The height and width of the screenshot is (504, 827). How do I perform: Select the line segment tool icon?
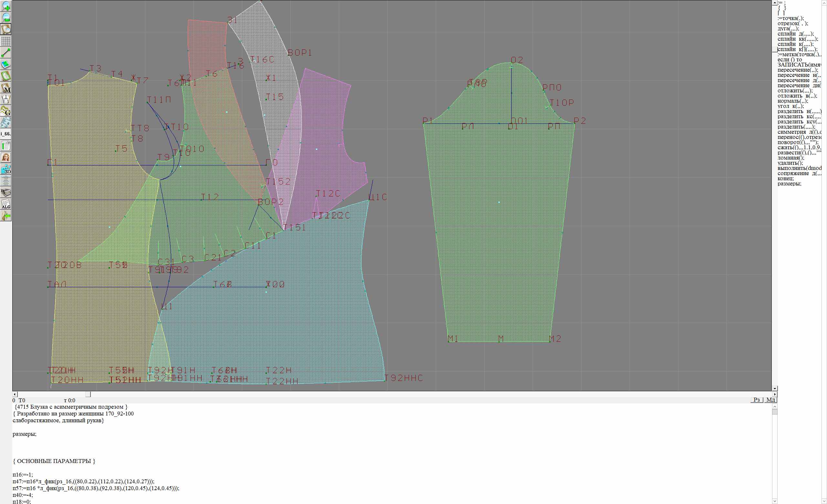pos(6,53)
